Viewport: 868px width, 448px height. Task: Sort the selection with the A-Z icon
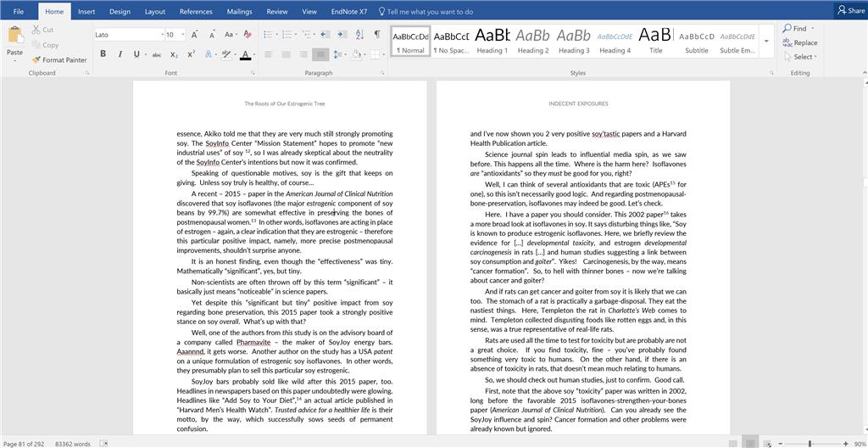[x=359, y=35]
